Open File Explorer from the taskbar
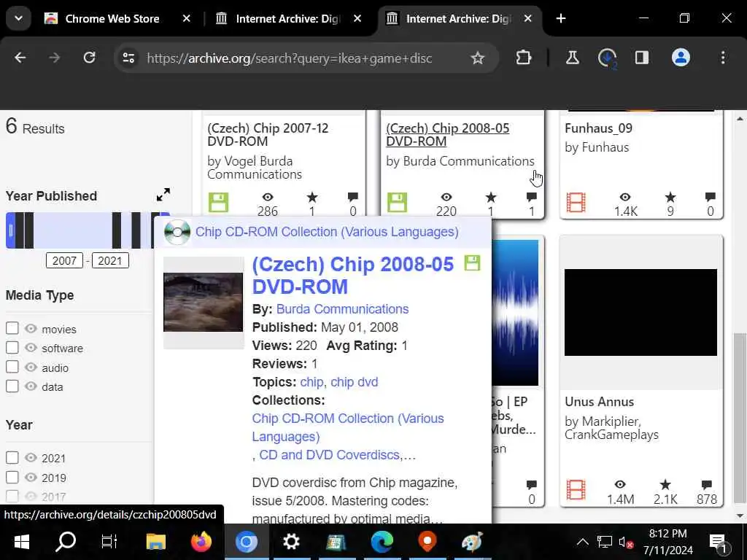 tap(155, 542)
